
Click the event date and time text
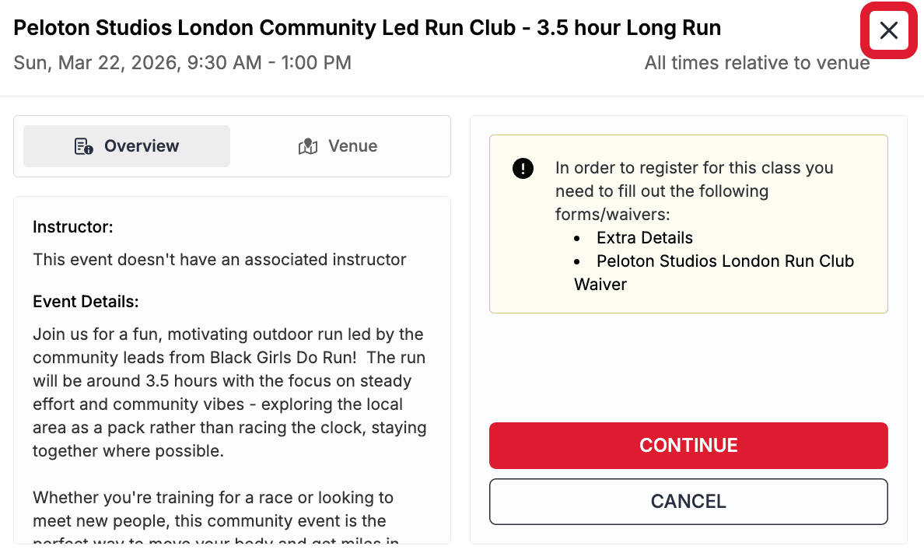coord(183,63)
